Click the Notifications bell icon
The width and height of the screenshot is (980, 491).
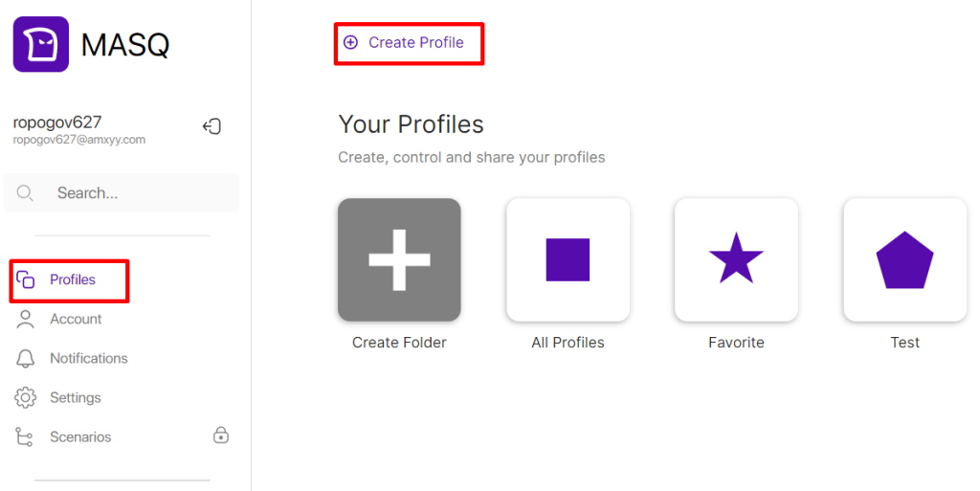(26, 359)
